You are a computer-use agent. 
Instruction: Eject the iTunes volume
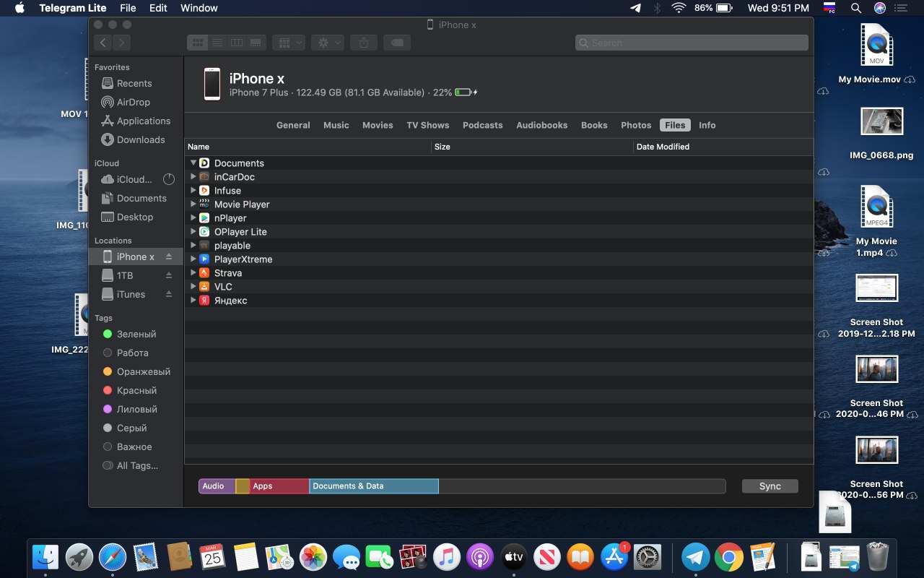point(169,294)
